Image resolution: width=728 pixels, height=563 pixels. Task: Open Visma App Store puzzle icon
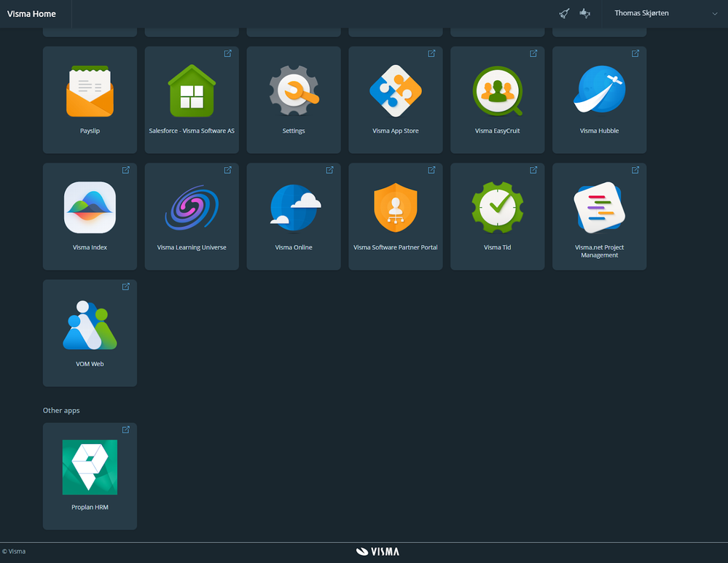(x=396, y=100)
